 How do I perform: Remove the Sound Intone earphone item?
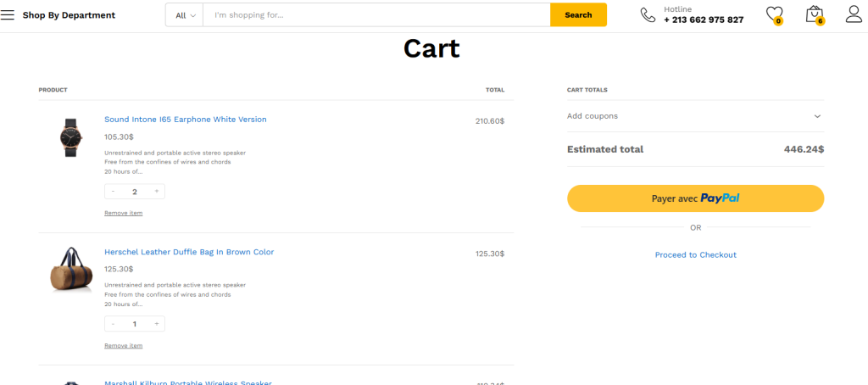coord(123,213)
